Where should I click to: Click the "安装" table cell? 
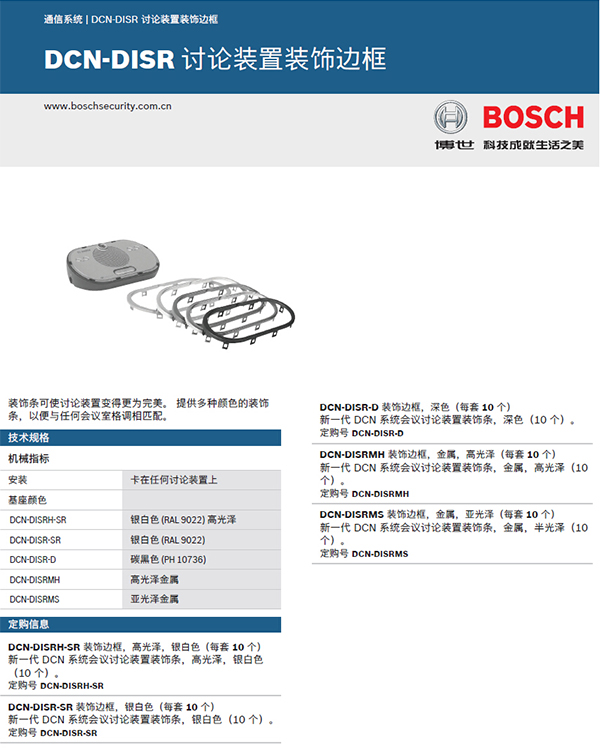(x=61, y=480)
